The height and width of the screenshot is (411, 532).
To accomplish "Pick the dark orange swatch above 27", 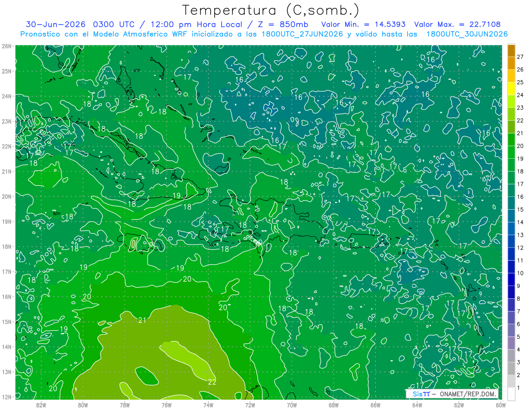I will 511,50.
